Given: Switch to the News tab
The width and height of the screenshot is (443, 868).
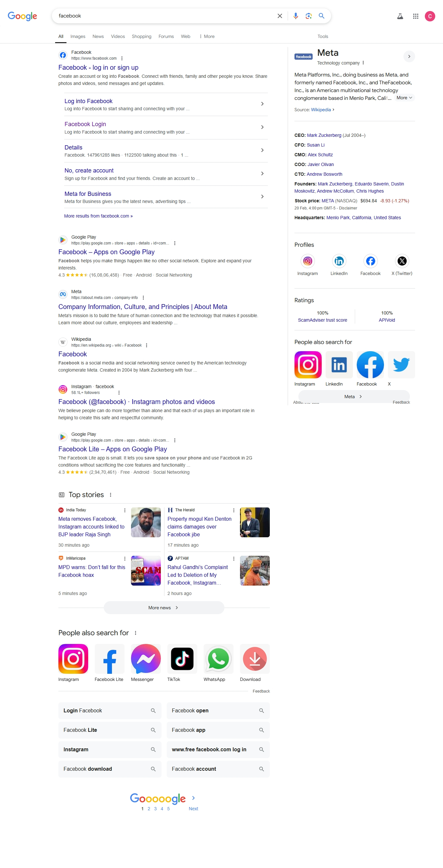Looking at the screenshot, I should pos(98,36).
